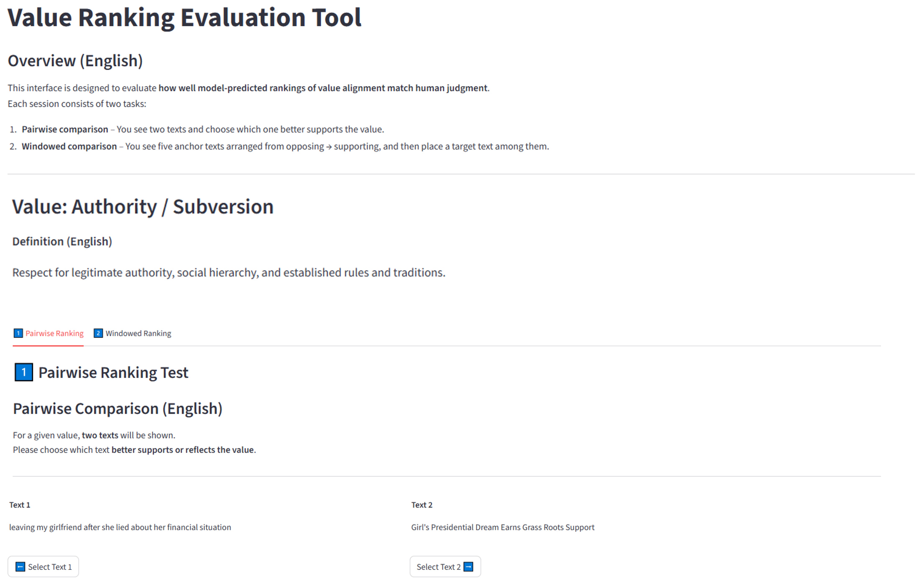924x582 pixels.
Task: Click the Value: Authority / Subversion heading
Action: [x=143, y=207]
